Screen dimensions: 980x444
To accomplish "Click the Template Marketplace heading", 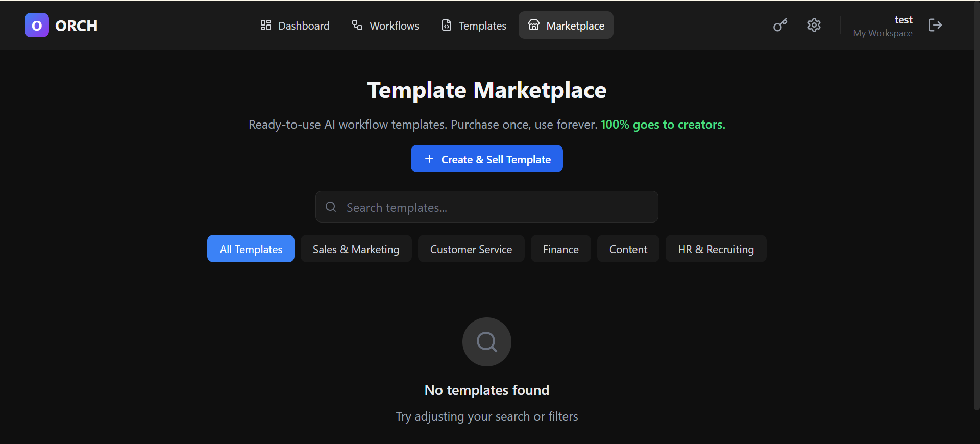I will 487,90.
